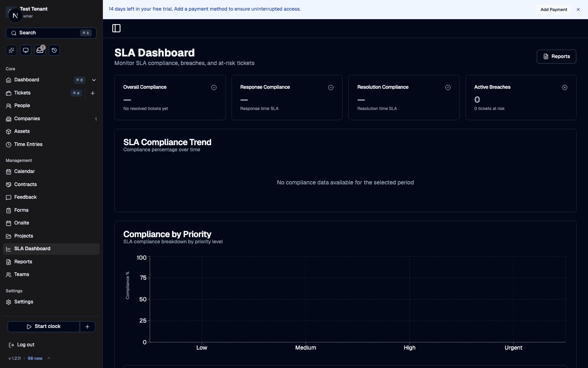Click the Reports button at the top right
This screenshot has height=368, width=588.
point(556,56)
